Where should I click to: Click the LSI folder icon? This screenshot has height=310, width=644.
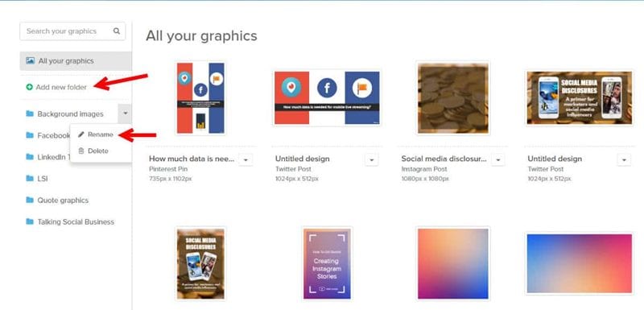tap(30, 179)
